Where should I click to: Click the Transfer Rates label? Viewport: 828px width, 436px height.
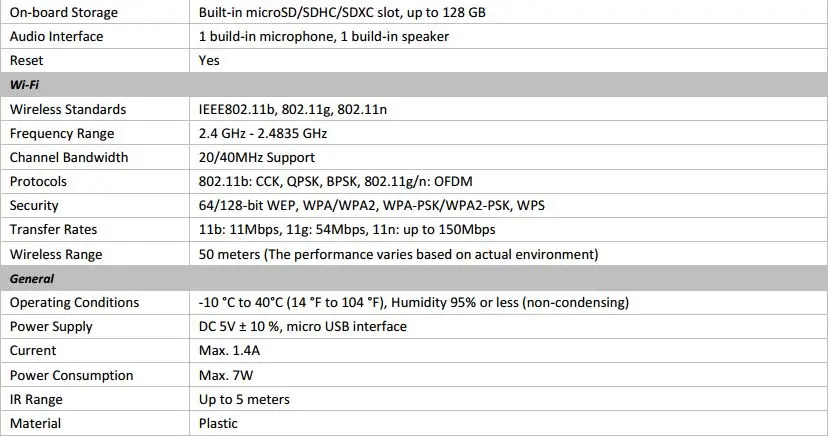(53, 230)
